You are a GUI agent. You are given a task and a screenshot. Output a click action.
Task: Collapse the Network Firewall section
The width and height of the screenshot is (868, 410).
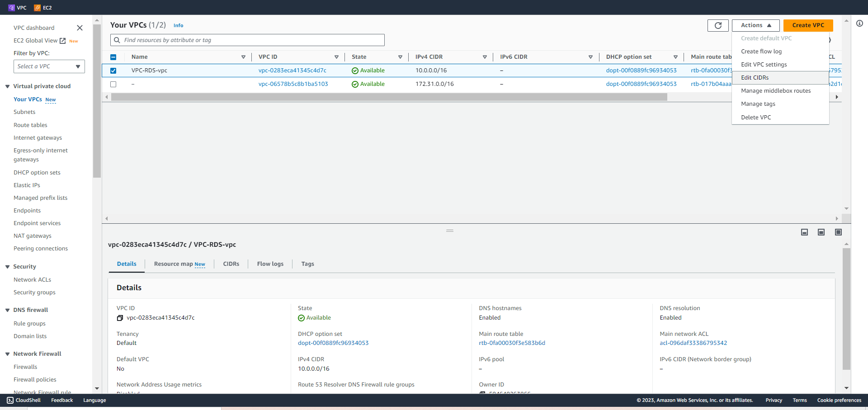tap(7, 354)
